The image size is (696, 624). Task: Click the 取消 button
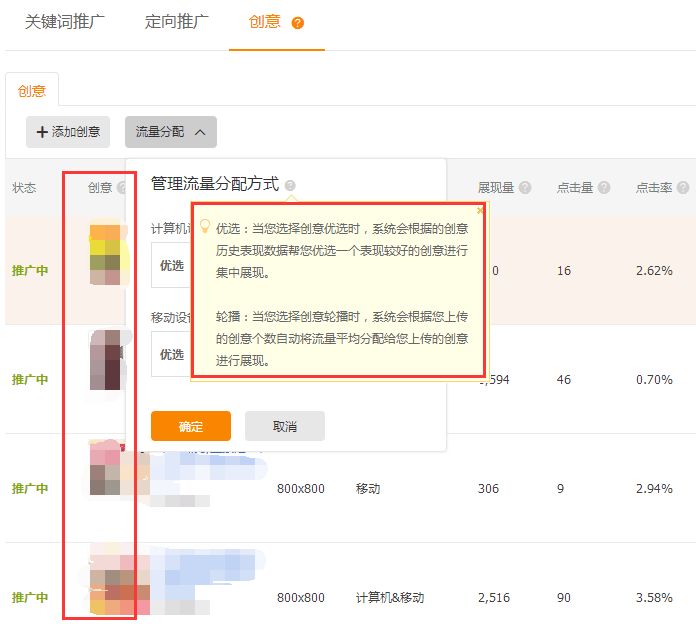point(284,426)
